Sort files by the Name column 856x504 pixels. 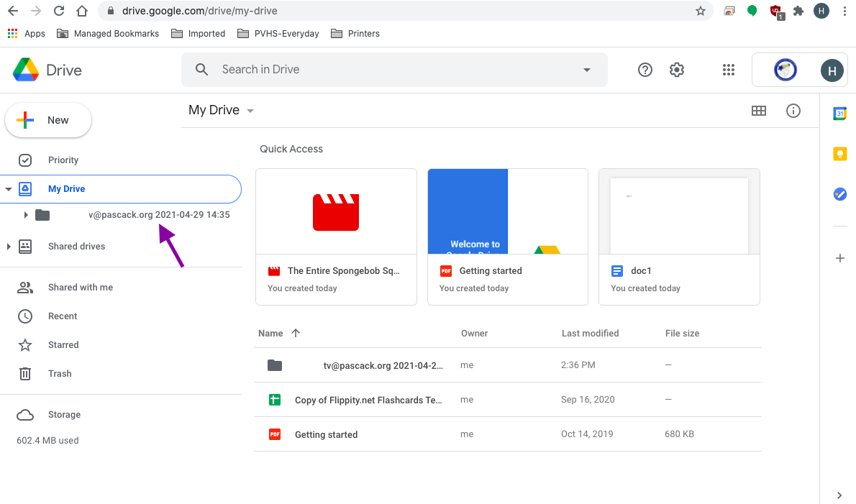click(270, 334)
